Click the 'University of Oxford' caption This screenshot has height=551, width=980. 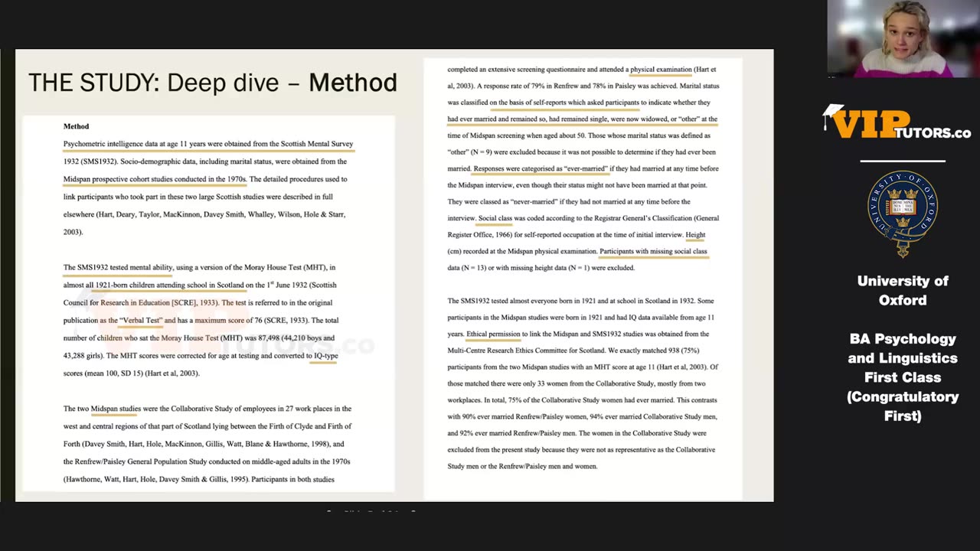903,291
